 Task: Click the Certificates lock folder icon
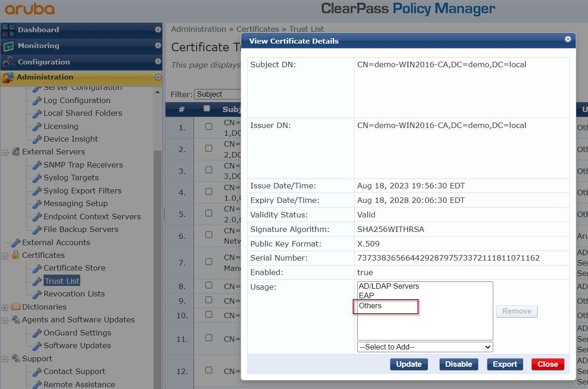click(16, 255)
